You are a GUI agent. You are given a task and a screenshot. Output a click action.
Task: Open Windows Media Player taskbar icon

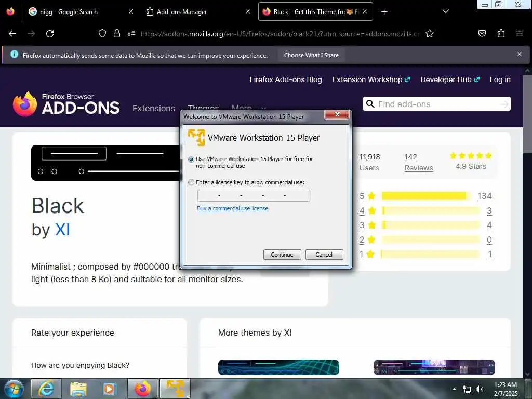point(110,389)
